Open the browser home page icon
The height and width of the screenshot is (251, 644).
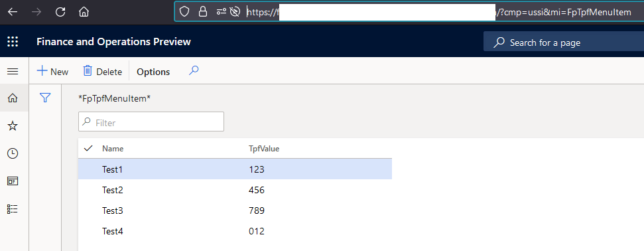(84, 12)
